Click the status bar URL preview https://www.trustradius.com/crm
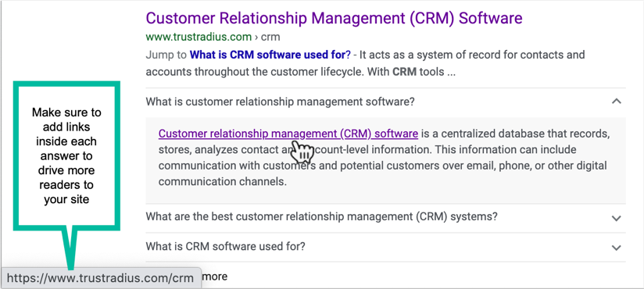The image size is (644, 289). click(x=101, y=278)
